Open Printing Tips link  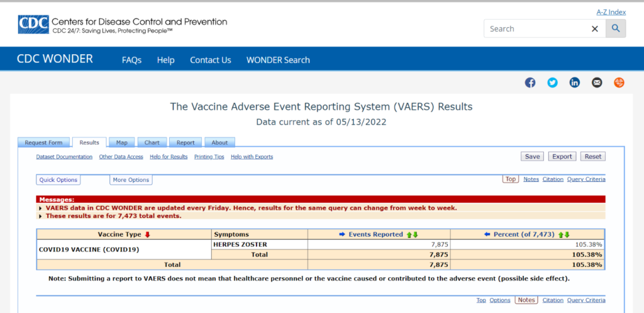[x=209, y=157]
